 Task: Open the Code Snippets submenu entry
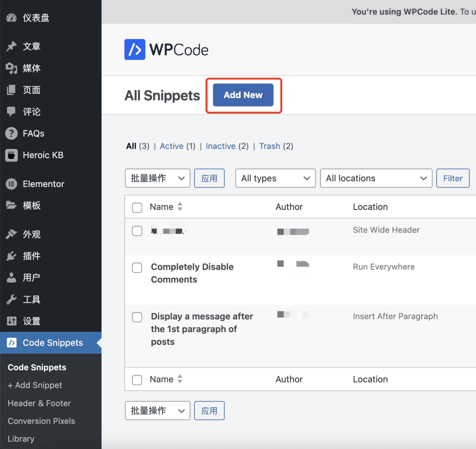(x=37, y=367)
